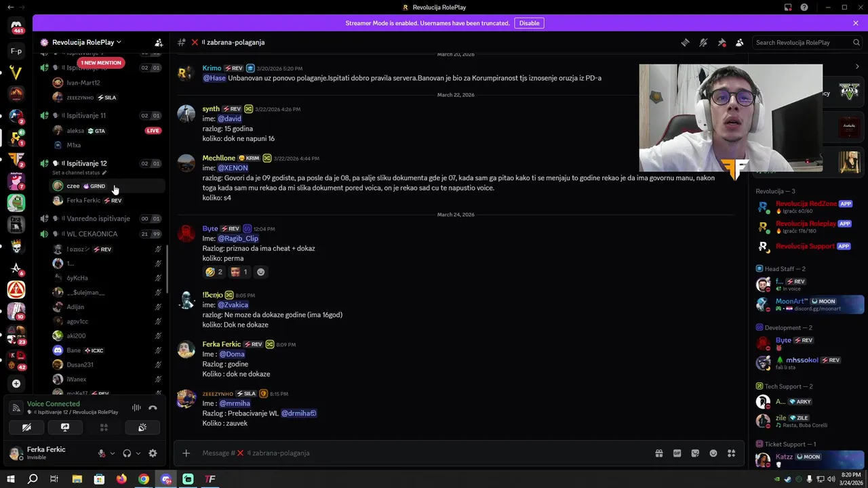The image size is (868, 488).
Task: Toggle headphone deafen in user panel
Action: click(x=127, y=453)
